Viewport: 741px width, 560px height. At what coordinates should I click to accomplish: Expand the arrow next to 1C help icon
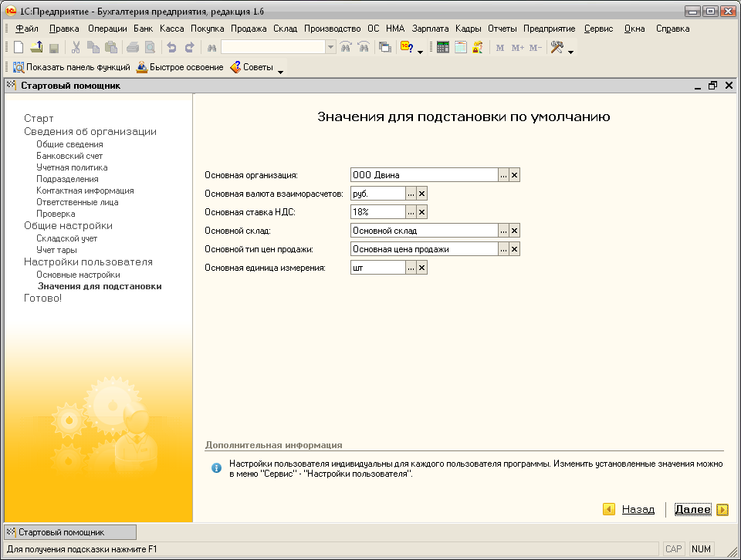point(420,51)
